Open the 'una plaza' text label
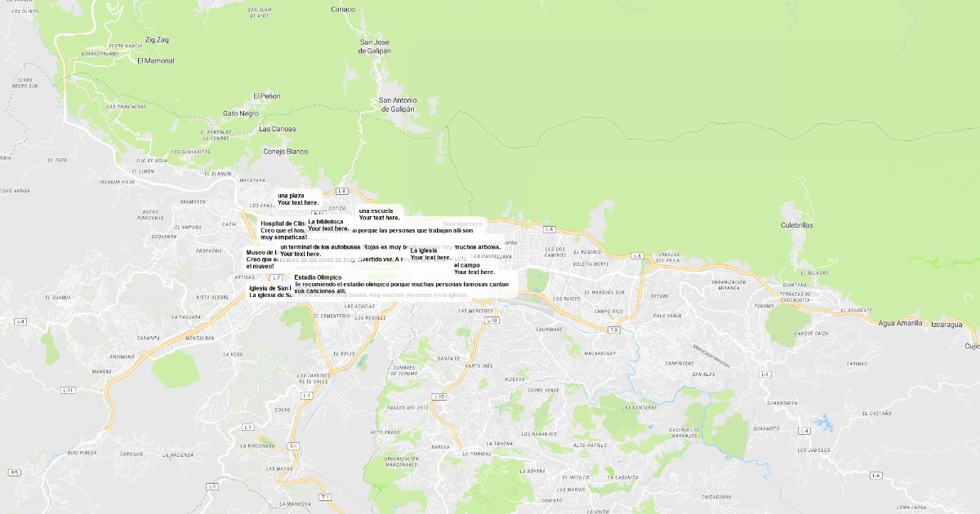The width and height of the screenshot is (980, 514). (x=292, y=196)
